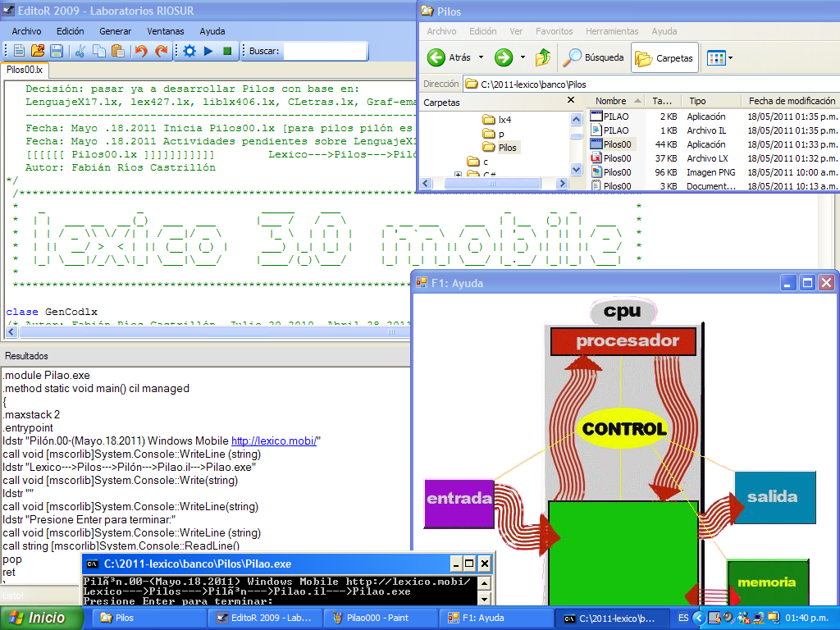This screenshot has width=840, height=630.
Task: Toggle the Carpetas folders pane button
Action: point(664,58)
